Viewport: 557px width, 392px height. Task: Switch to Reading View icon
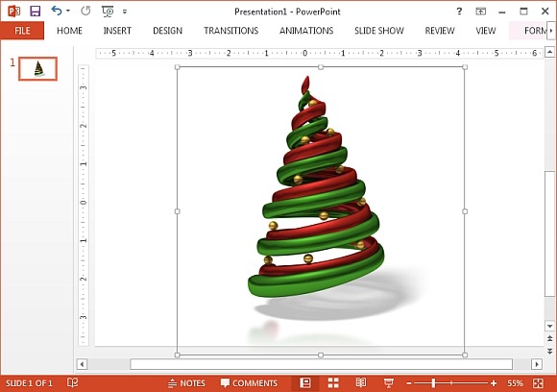(361, 382)
